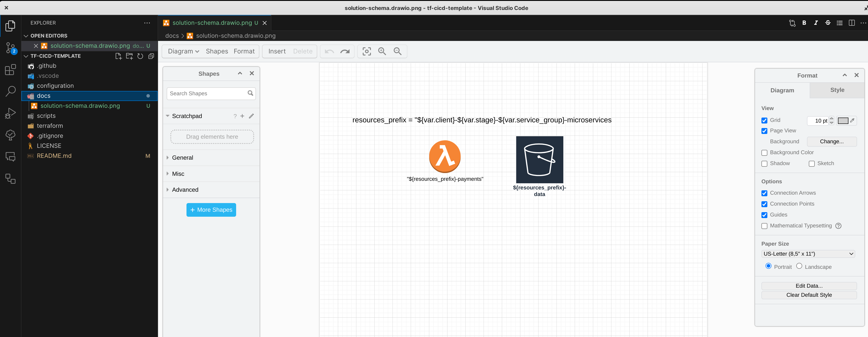Expand the General shapes section
This screenshot has height=337, width=868.
pos(182,158)
